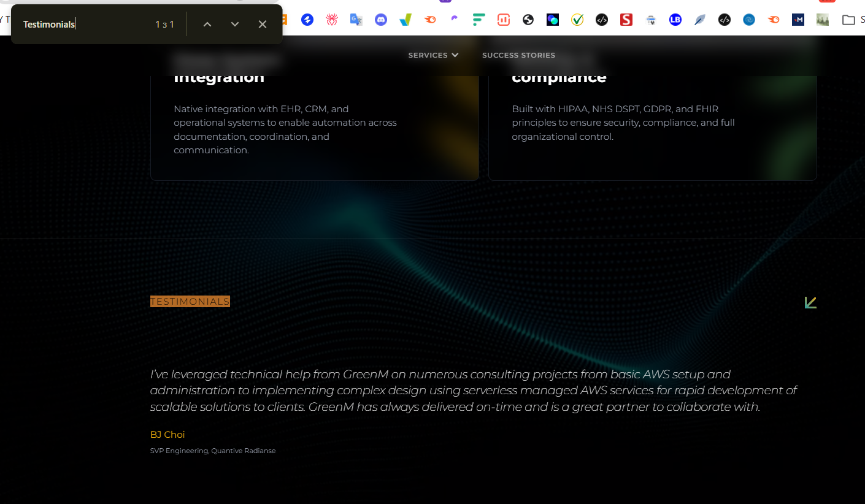Screen dimensions: 865x504
Task: Open the green stacked-bars F bookmark
Action: pos(479,20)
